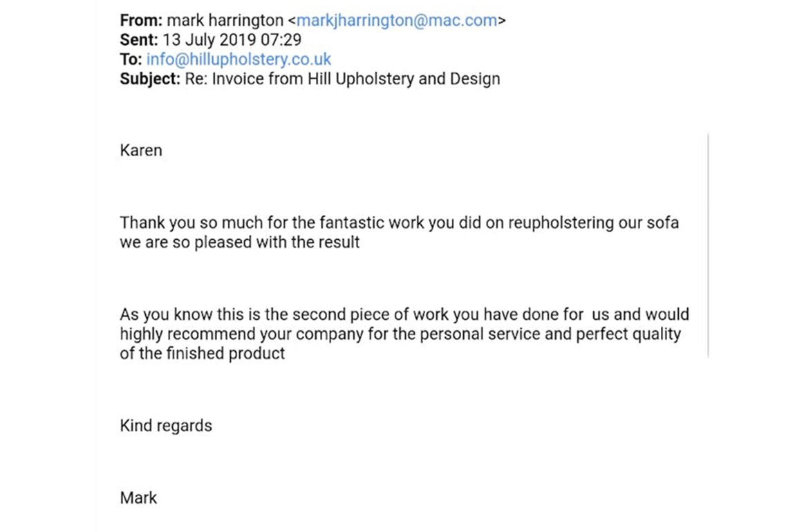Open the info@hillupholstery.co.uk address link
The height and width of the screenshot is (532, 804).
[x=239, y=59]
